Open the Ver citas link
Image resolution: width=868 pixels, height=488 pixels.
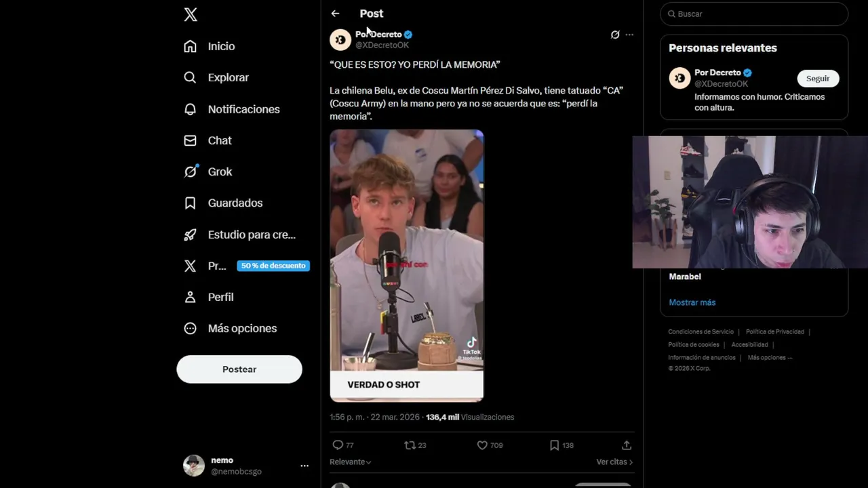(614, 462)
